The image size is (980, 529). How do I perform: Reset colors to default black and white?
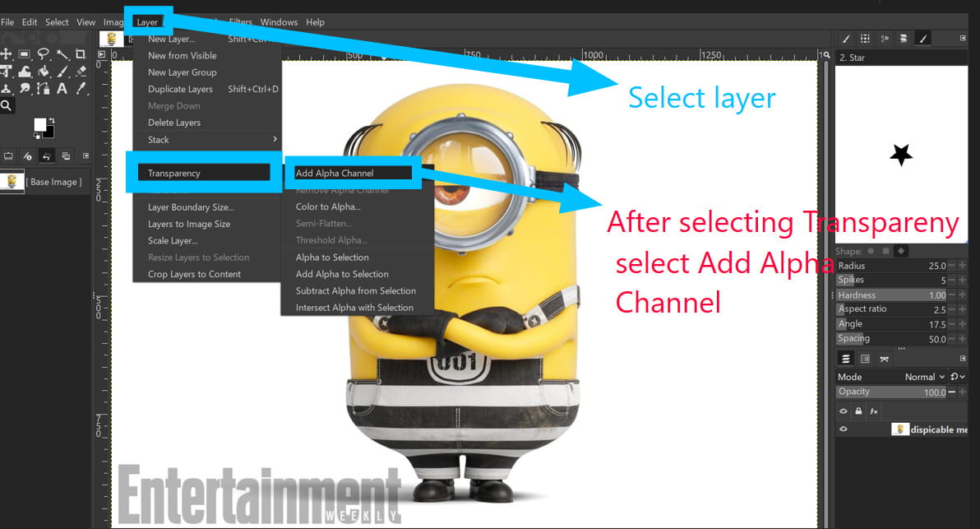[36, 135]
